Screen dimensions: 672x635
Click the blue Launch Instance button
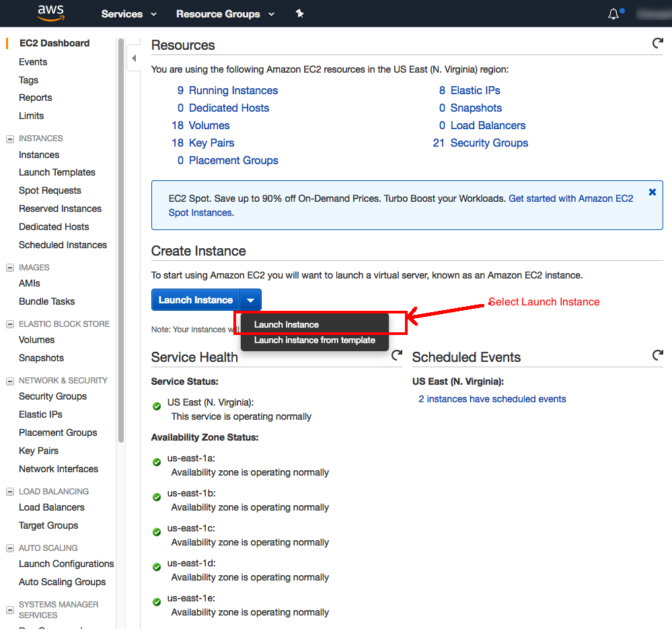tap(196, 300)
